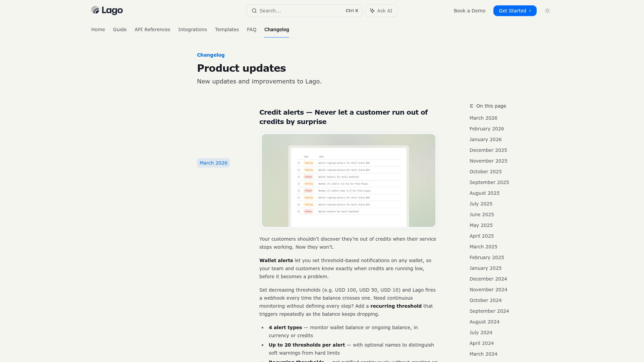Click the Get Started button
The image size is (644, 362).
515,11
